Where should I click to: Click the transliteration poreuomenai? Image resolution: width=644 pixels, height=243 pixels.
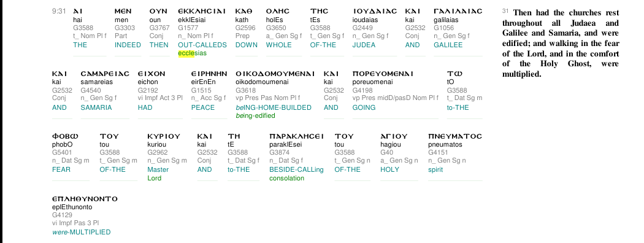[372, 82]
